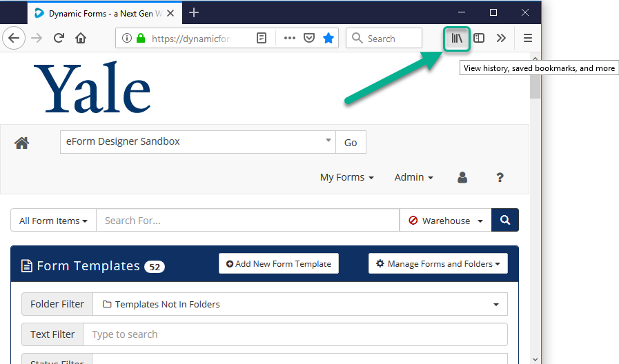Open Templates Not In Folders folder filter
Viewport: 619px width, 364px height.
click(299, 304)
